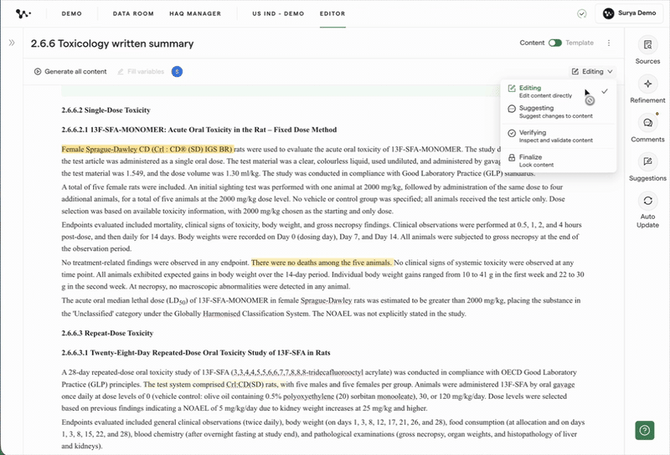The height and width of the screenshot is (455, 670).
Task: Toggle the Content/Template switch
Action: [555, 43]
